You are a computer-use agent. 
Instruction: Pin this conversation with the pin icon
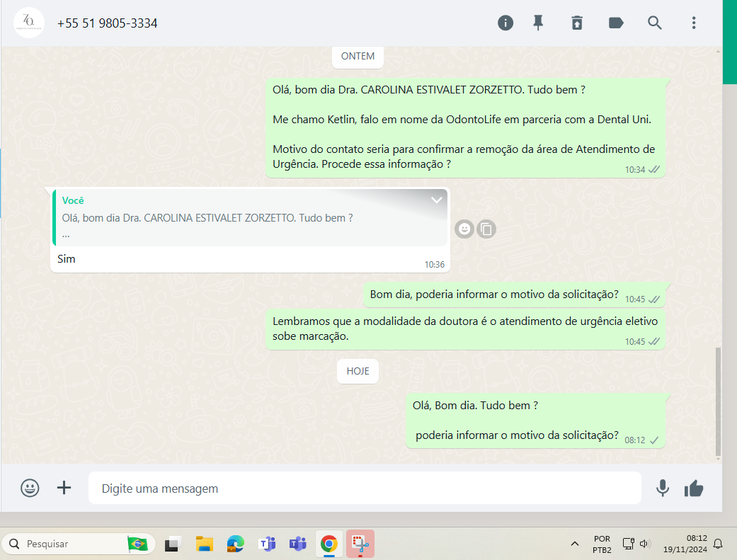[538, 23]
